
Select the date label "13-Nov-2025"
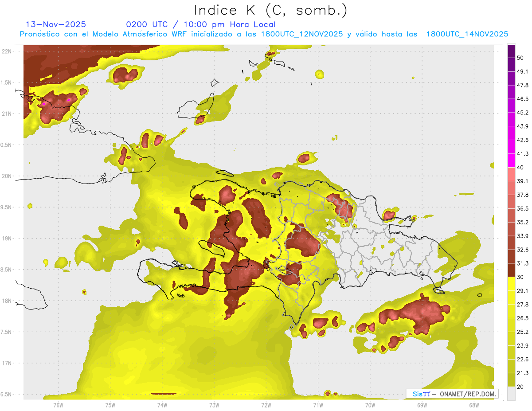56,24
